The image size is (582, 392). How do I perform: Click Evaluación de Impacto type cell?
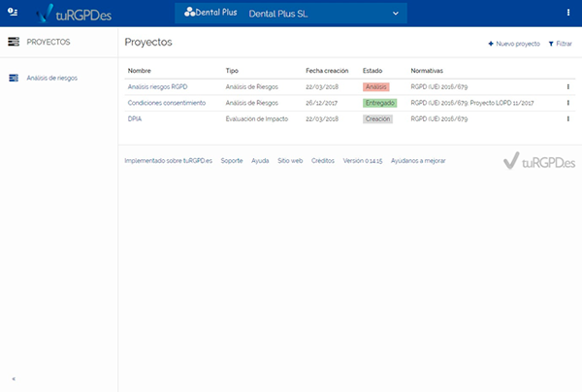(x=257, y=118)
